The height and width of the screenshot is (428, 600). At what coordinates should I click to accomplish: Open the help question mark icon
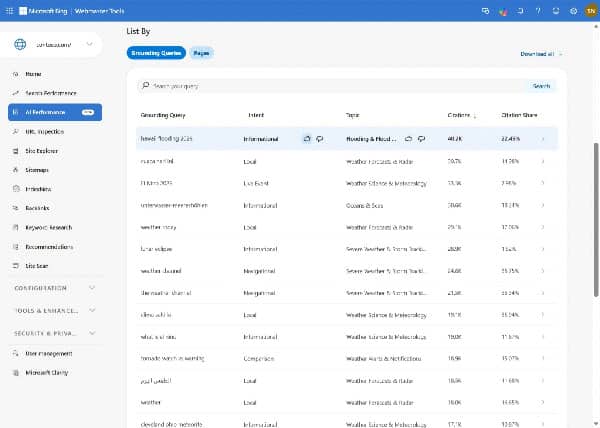[x=538, y=11]
